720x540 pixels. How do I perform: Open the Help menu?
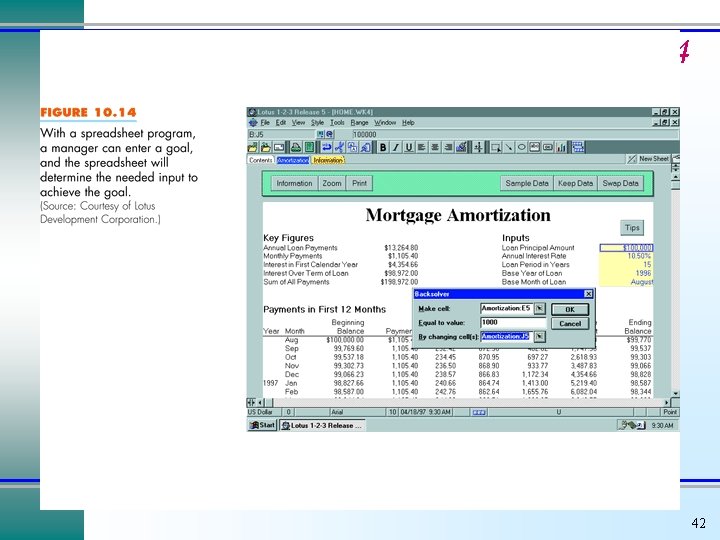click(408, 123)
